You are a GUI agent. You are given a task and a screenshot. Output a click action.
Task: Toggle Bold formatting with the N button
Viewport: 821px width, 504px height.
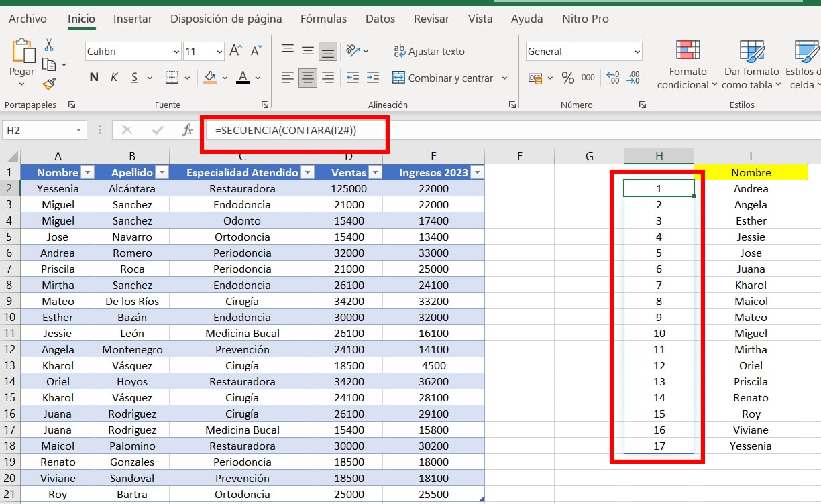point(94,78)
